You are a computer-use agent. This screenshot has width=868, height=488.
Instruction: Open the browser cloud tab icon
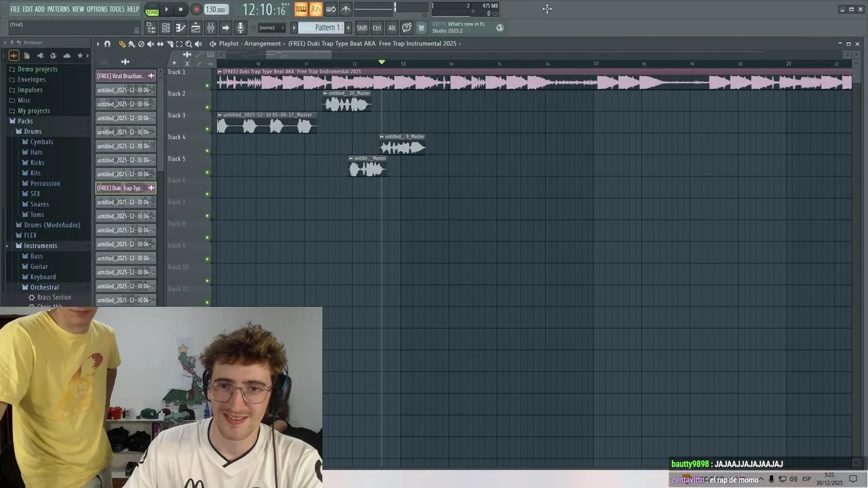(x=66, y=56)
